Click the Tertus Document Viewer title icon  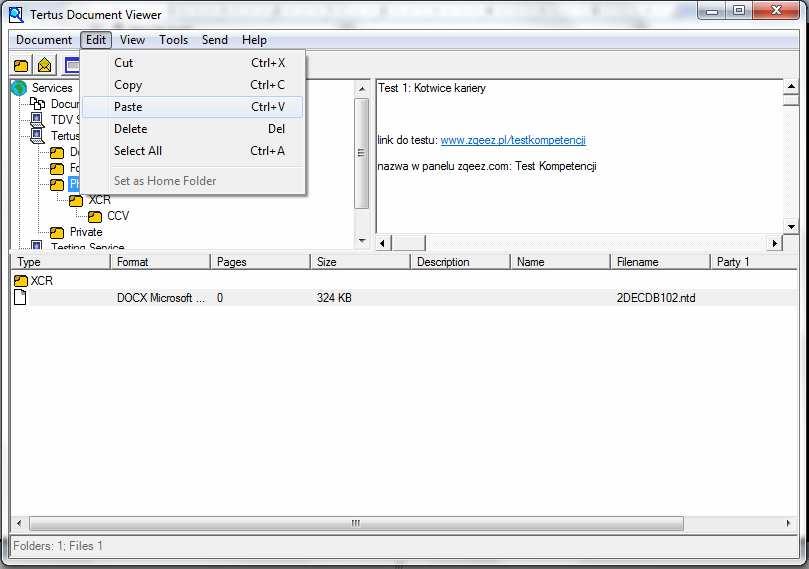tap(16, 14)
